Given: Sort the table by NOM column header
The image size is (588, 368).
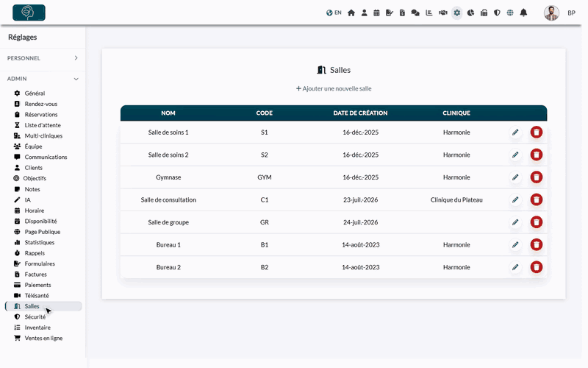Looking at the screenshot, I should pos(168,113).
